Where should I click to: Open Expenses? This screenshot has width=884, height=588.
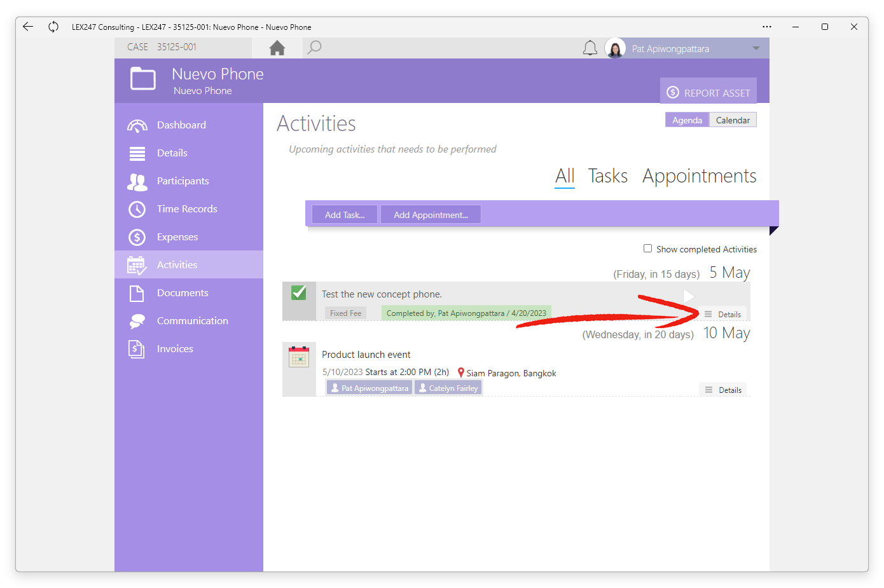(x=189, y=237)
